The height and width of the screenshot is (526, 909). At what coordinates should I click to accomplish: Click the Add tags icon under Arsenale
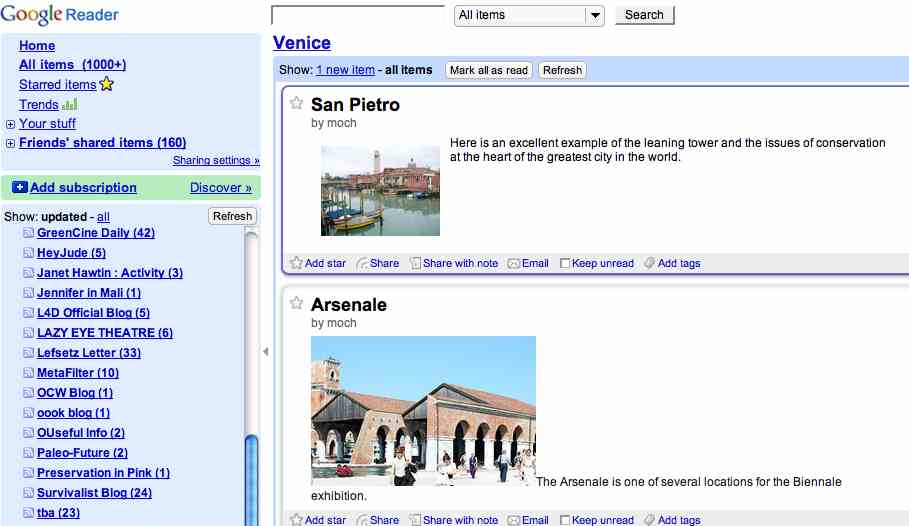649,520
